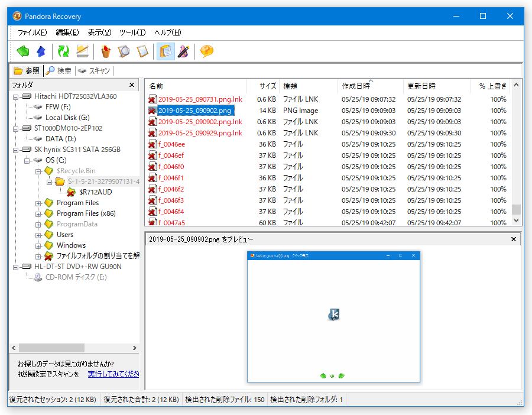Screen dimensions: 532x415
Task: Select file f_0046ee
Action: click(171, 144)
